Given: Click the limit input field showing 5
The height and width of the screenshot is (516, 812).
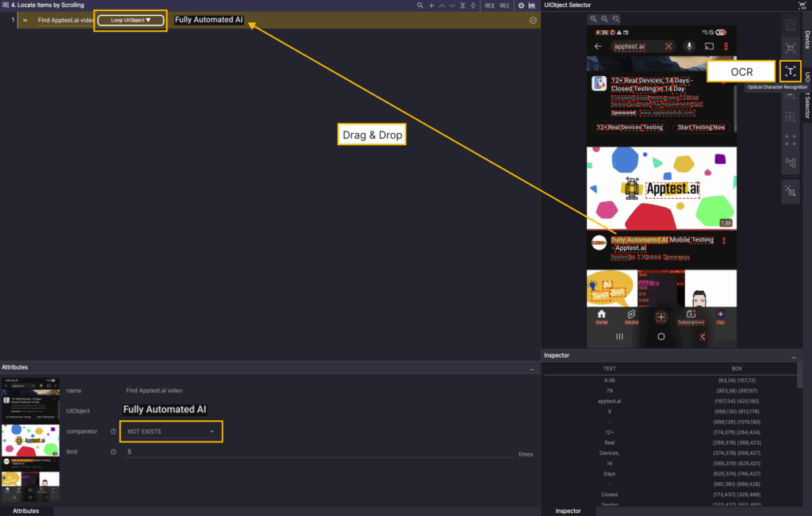Looking at the screenshot, I should pyautogui.click(x=317, y=452).
